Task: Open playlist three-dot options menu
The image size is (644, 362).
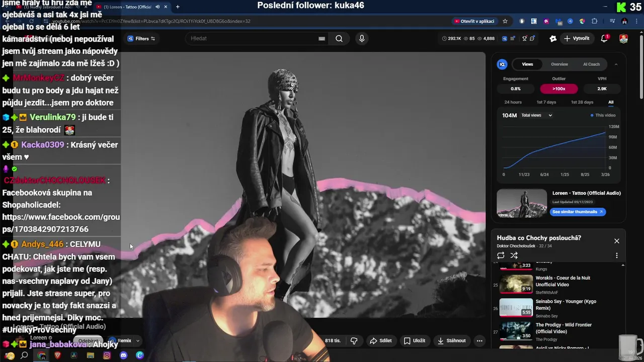Action: click(x=616, y=255)
